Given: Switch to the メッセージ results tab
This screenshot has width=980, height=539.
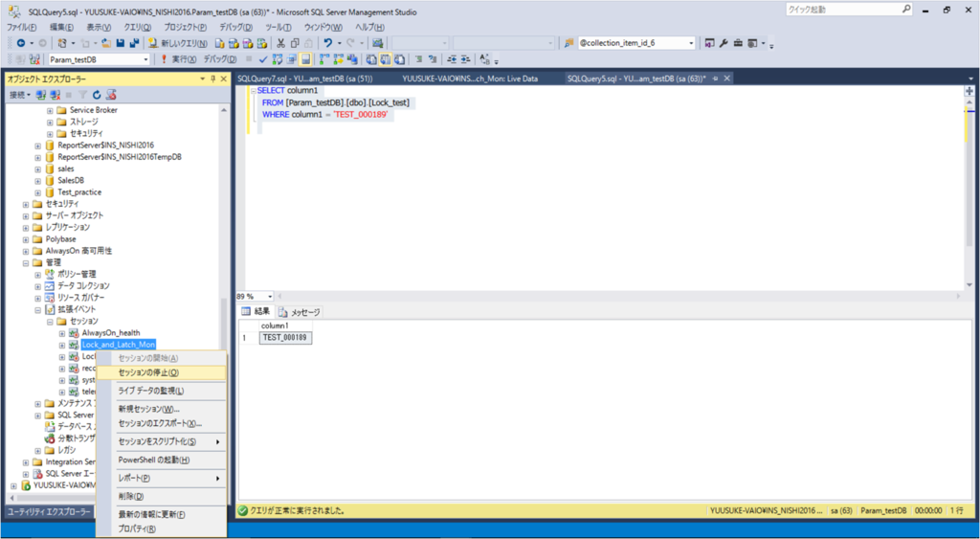Looking at the screenshot, I should pyautogui.click(x=300, y=312).
